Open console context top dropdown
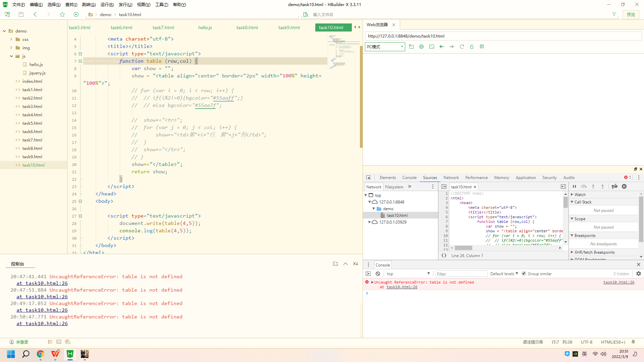 [408, 274]
